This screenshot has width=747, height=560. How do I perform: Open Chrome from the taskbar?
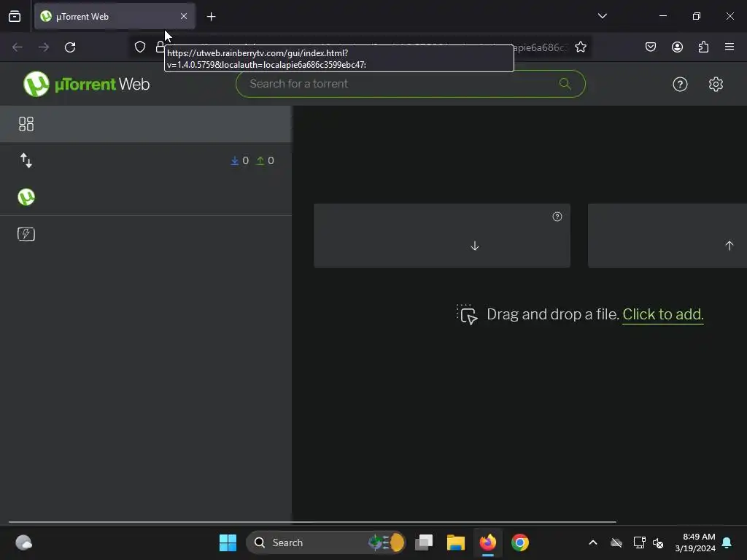point(519,542)
